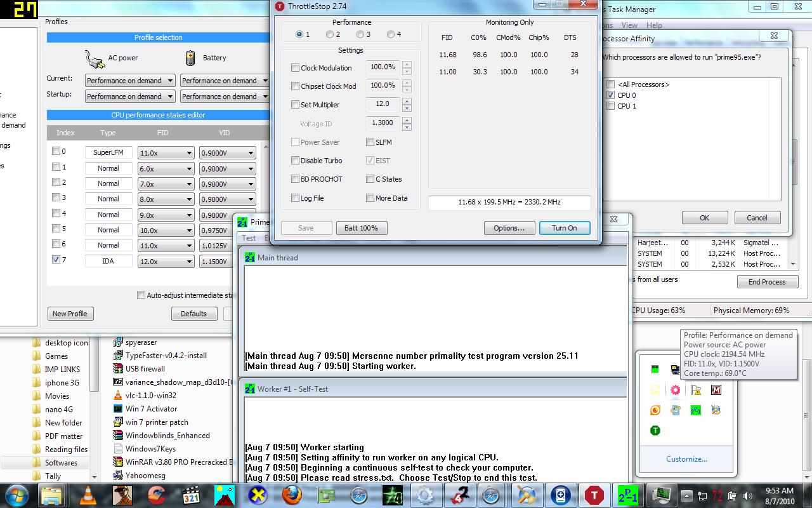Viewport: 812px width, 508px height.
Task: Open Windows Explorer from the taskbar
Action: click(x=50, y=494)
